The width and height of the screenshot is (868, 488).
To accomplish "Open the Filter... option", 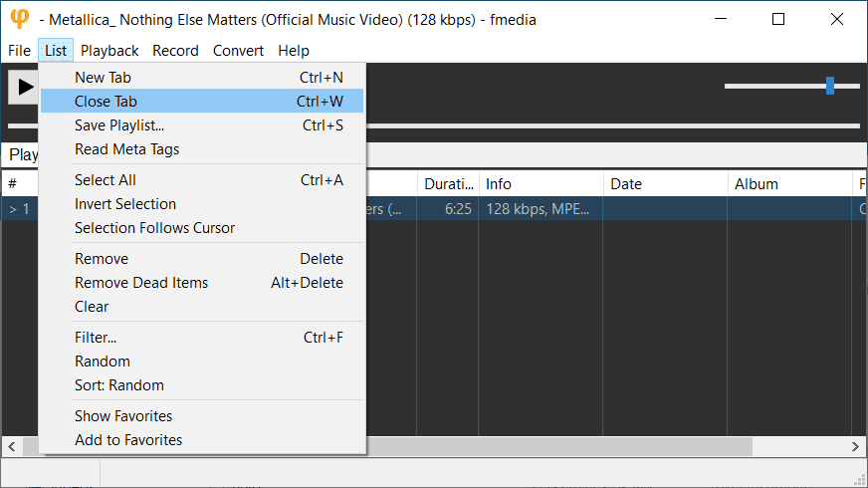I will 202,338.
